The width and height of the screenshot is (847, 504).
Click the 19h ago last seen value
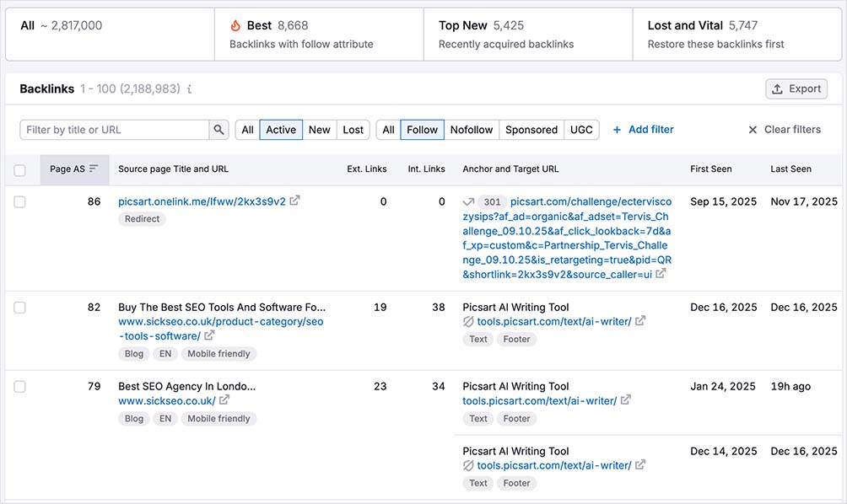[790, 386]
